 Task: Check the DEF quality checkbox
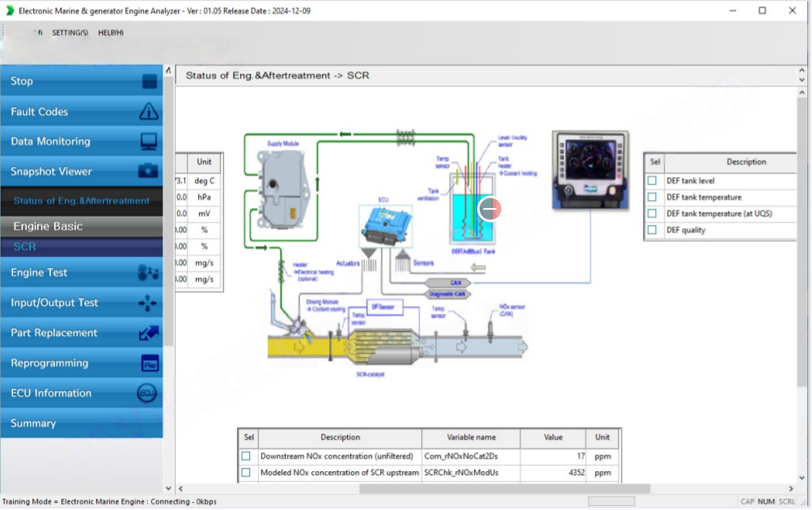point(652,230)
